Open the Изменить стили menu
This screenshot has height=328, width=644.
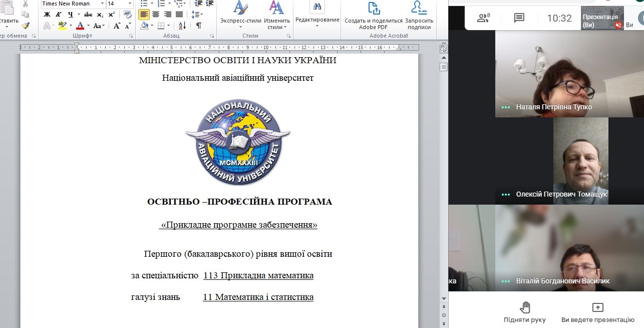point(277,15)
